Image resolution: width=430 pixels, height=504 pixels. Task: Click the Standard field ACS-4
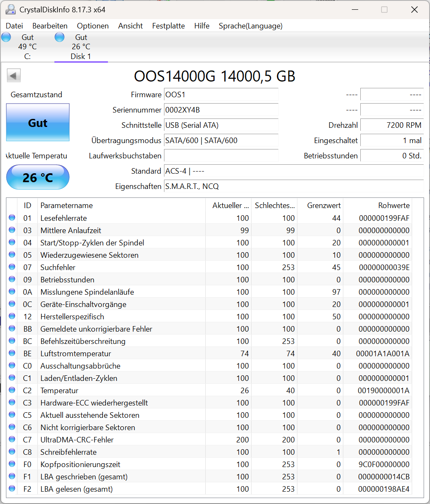[294, 171]
